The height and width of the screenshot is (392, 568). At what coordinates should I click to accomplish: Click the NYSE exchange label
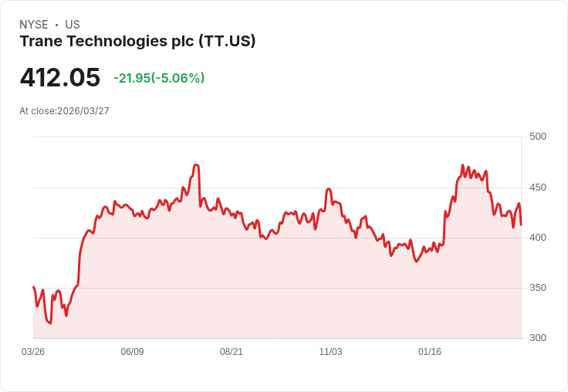(x=33, y=25)
